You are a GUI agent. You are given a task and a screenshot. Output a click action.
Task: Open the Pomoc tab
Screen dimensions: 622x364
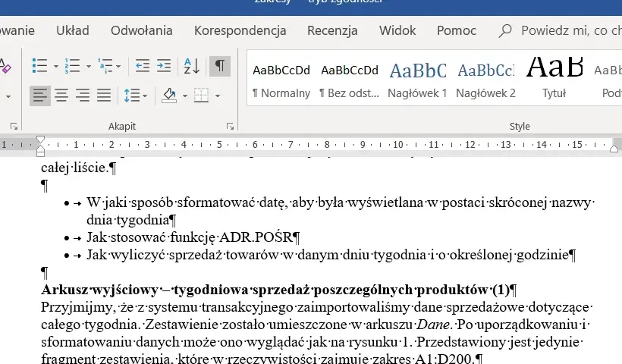pyautogui.click(x=457, y=30)
